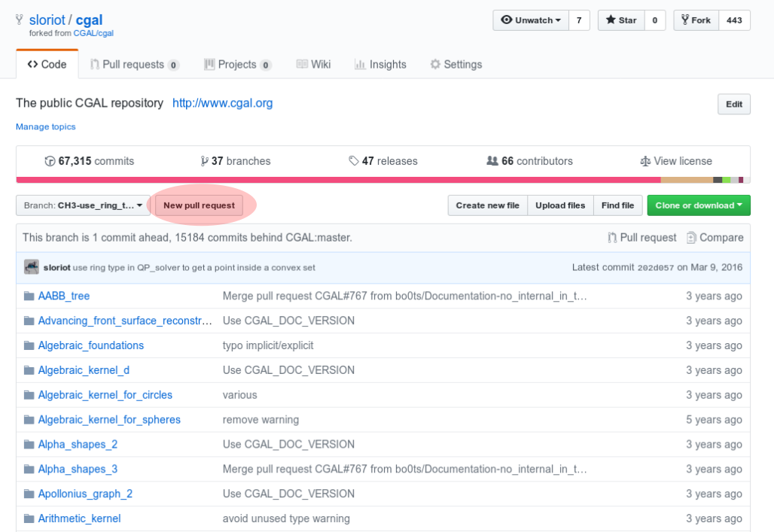Screen dimensions: 774x532
Task: Click the star count 0
Action: (x=654, y=20)
